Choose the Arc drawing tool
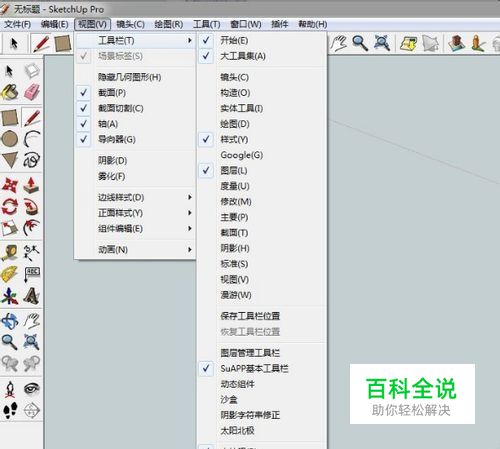500x449 pixels. click(32, 139)
